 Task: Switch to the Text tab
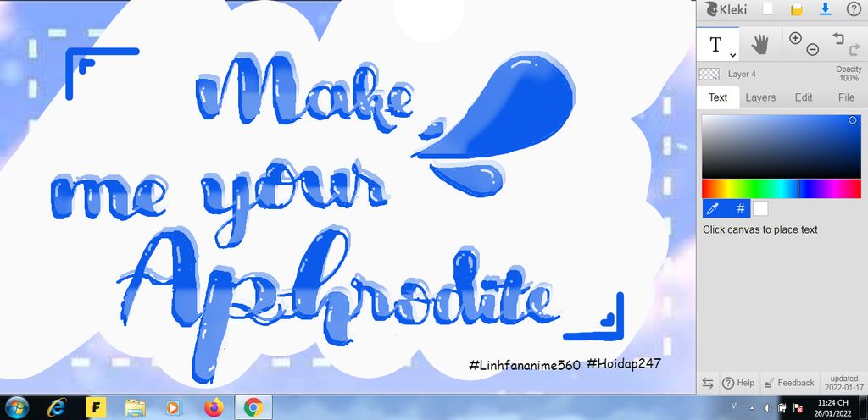(x=718, y=97)
